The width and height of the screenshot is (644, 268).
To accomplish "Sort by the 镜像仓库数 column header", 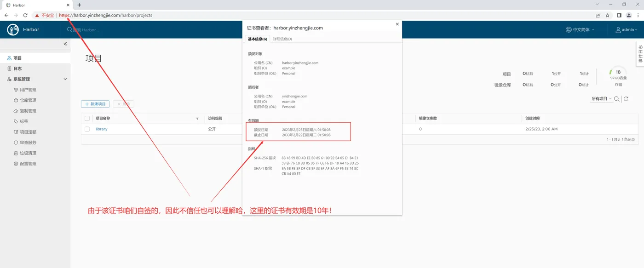I will 428,119.
